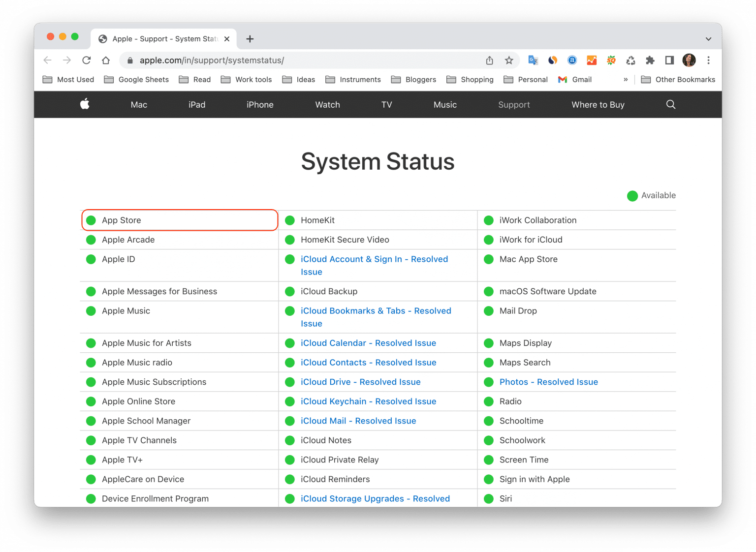Click the Apple logo in the navigation bar
This screenshot has width=756, height=552.
[85, 104]
